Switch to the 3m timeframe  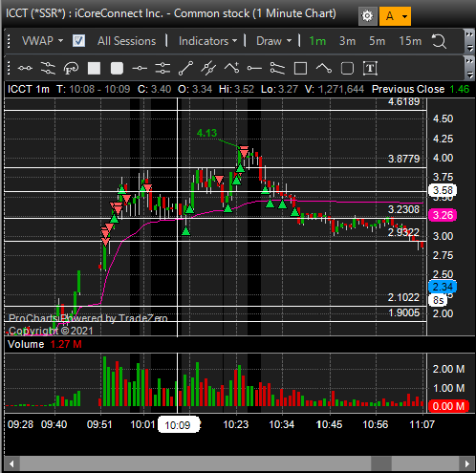click(347, 41)
